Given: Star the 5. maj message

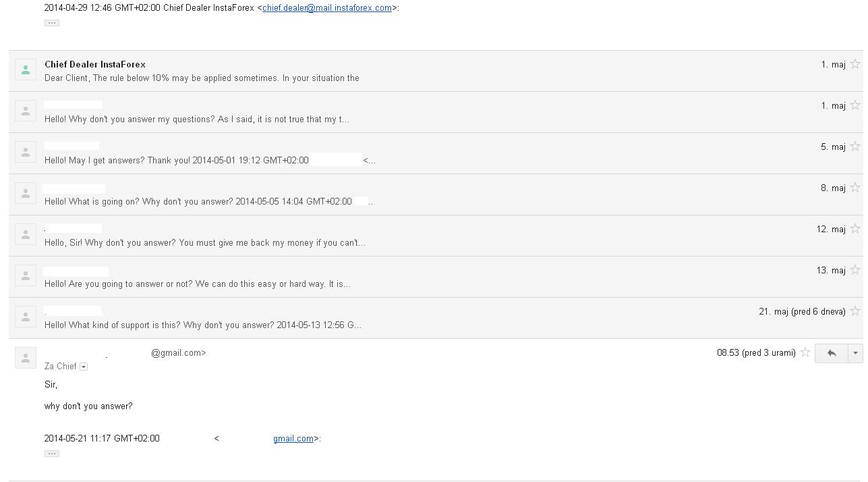Looking at the screenshot, I should (x=855, y=146).
